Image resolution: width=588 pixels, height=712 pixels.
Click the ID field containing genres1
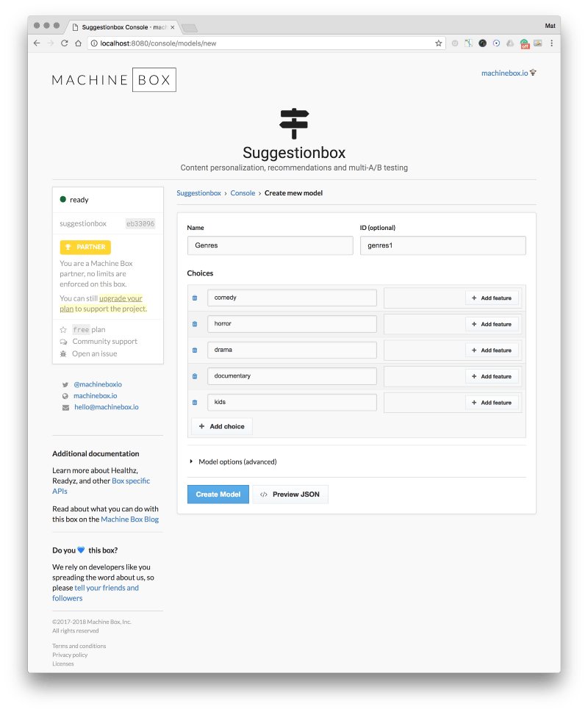pos(443,245)
